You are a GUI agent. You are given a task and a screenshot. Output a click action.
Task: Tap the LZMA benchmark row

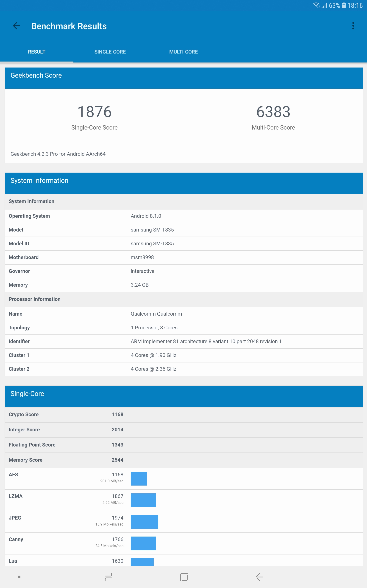tap(184, 500)
